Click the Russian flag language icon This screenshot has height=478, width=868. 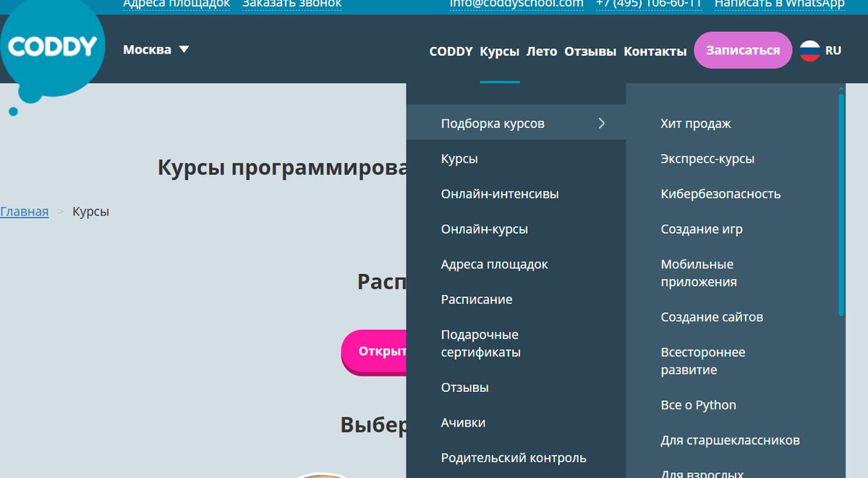[x=809, y=51]
